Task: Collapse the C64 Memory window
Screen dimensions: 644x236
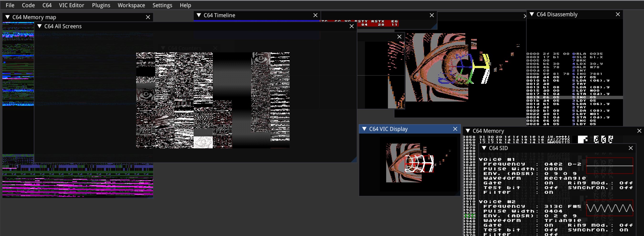Action: point(468,131)
